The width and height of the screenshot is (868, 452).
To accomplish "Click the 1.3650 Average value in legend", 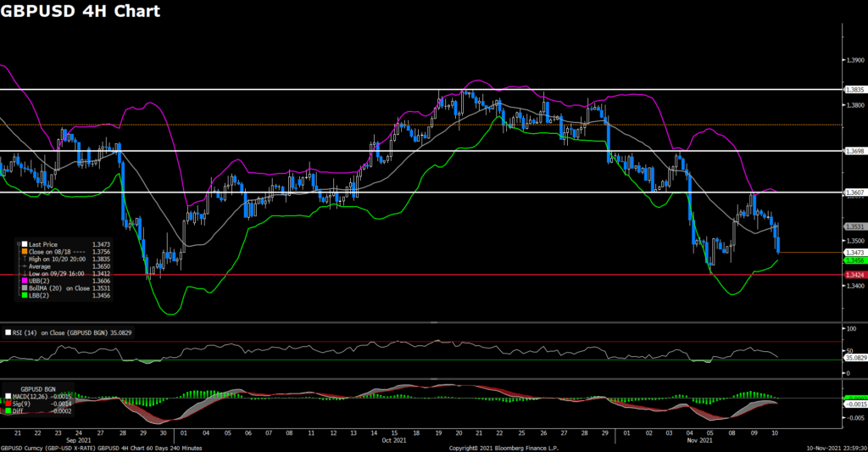I will 102,266.
